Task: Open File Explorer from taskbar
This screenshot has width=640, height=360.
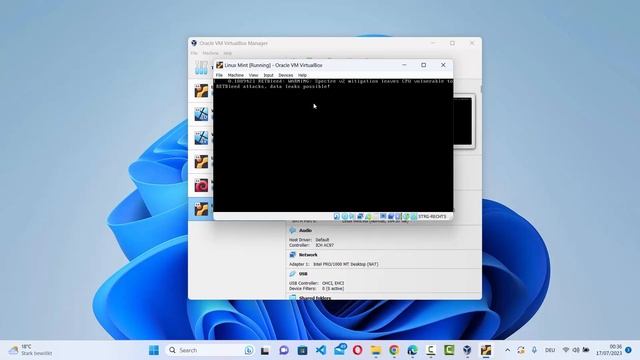Action: 376,350
